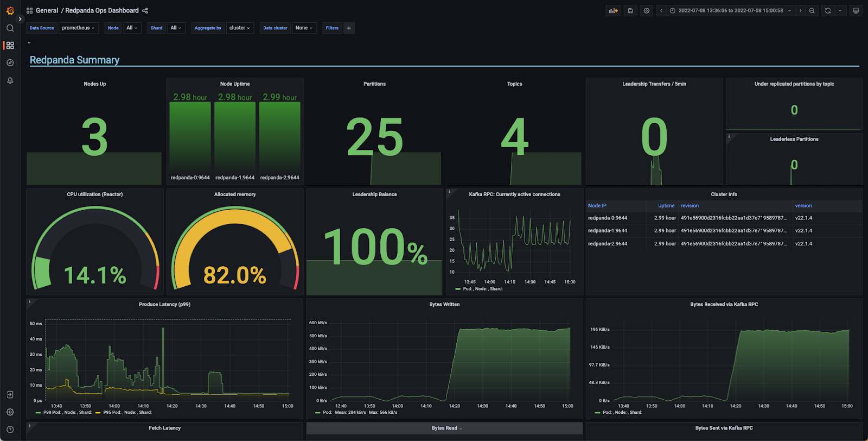868x441 pixels.
Task: Open the Grafana home logo
Action: point(10,10)
